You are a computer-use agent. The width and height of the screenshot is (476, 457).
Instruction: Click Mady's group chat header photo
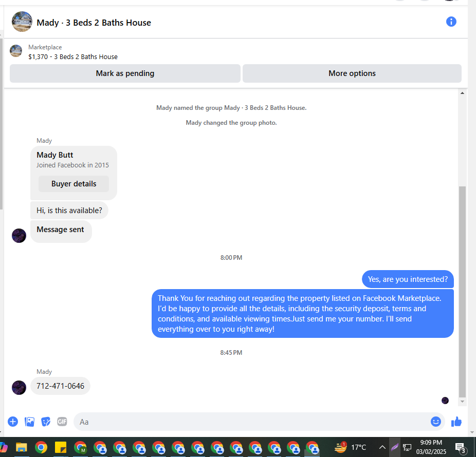tap(22, 22)
